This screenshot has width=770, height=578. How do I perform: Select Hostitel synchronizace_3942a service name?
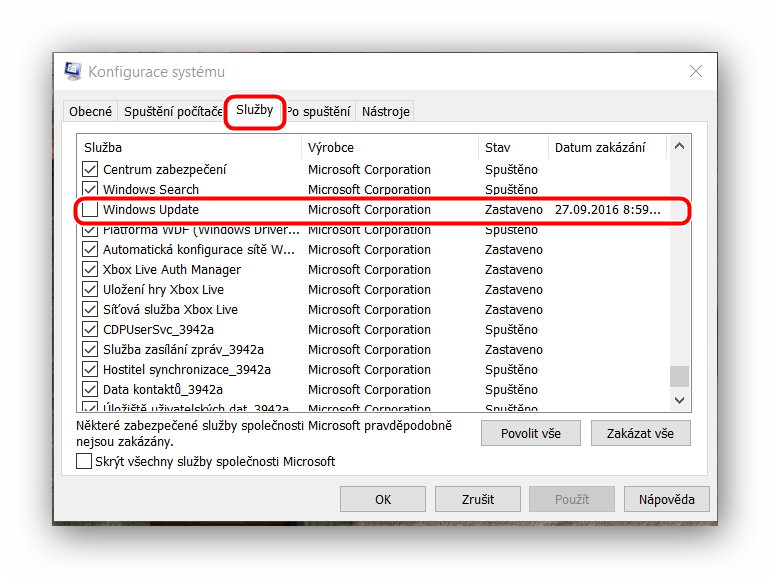187,369
